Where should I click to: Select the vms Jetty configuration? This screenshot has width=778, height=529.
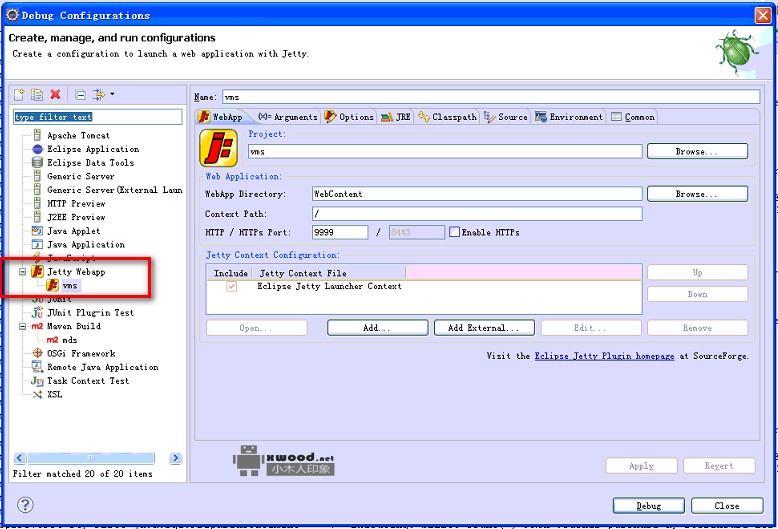pos(69,285)
